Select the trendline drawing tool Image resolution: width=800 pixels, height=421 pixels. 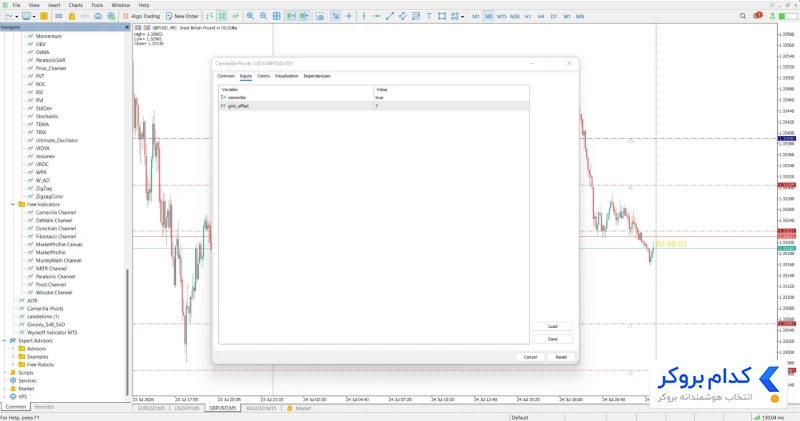click(390, 16)
